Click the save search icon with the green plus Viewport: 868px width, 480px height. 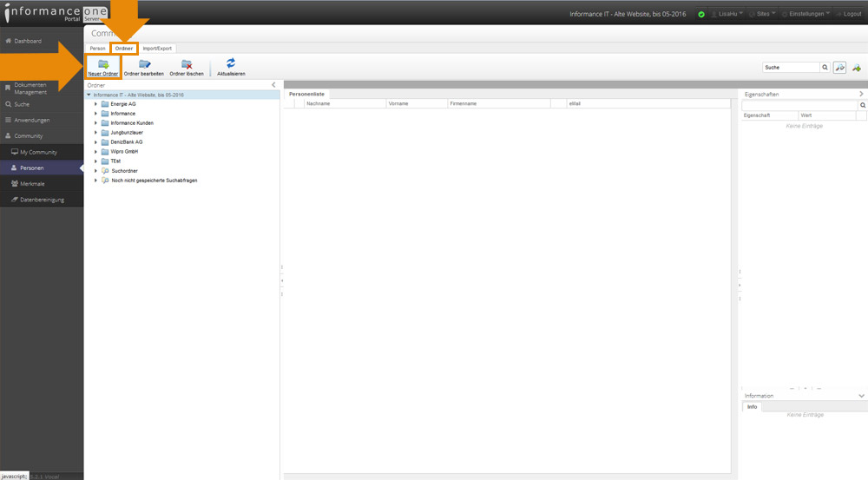(x=857, y=68)
